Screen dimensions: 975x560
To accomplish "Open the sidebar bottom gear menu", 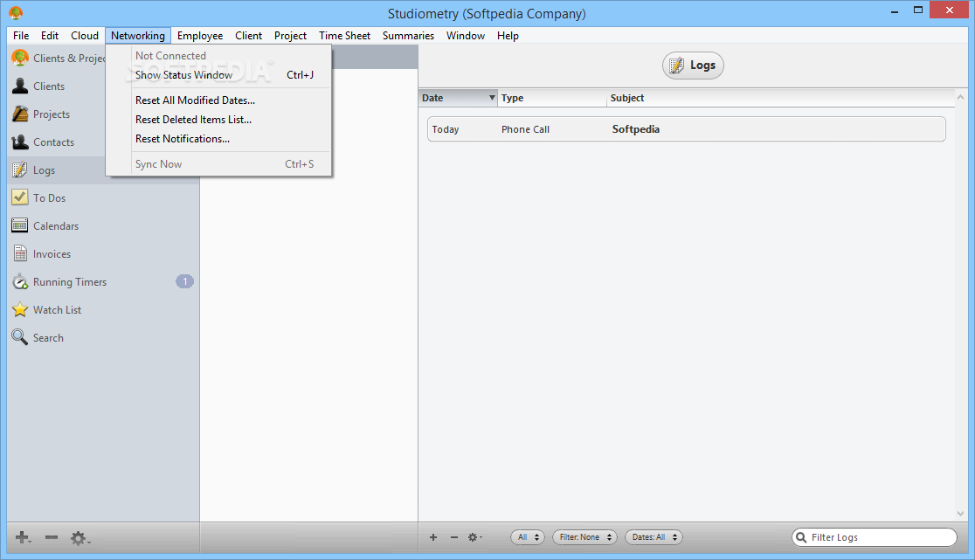I will pyautogui.click(x=80, y=538).
